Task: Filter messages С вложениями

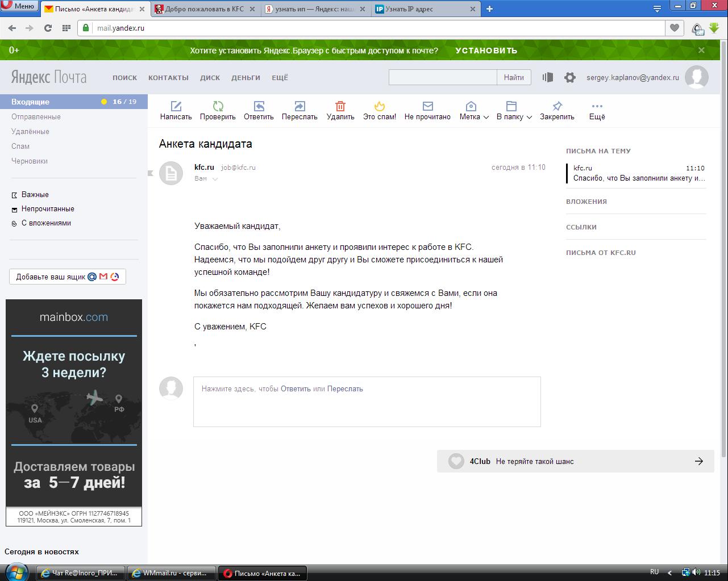Action: 46,223
